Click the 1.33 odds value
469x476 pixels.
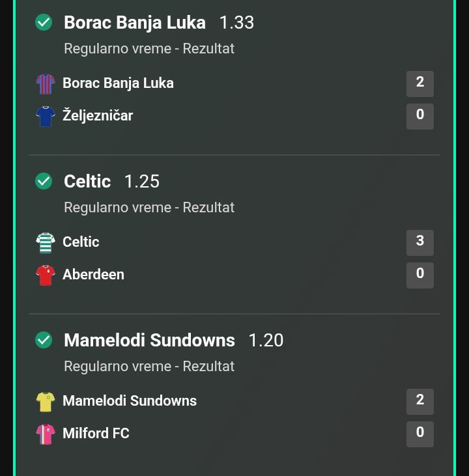tap(236, 22)
